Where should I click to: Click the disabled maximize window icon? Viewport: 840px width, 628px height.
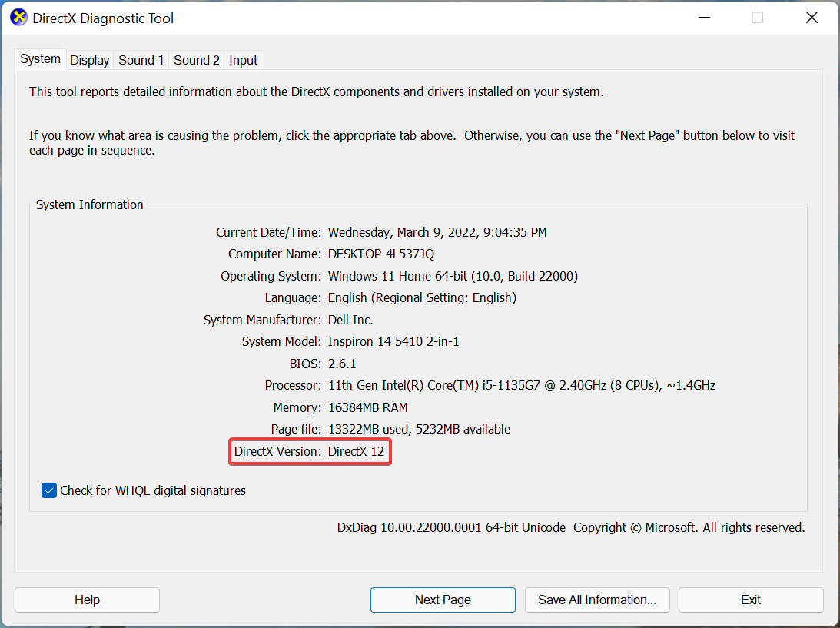[758, 18]
